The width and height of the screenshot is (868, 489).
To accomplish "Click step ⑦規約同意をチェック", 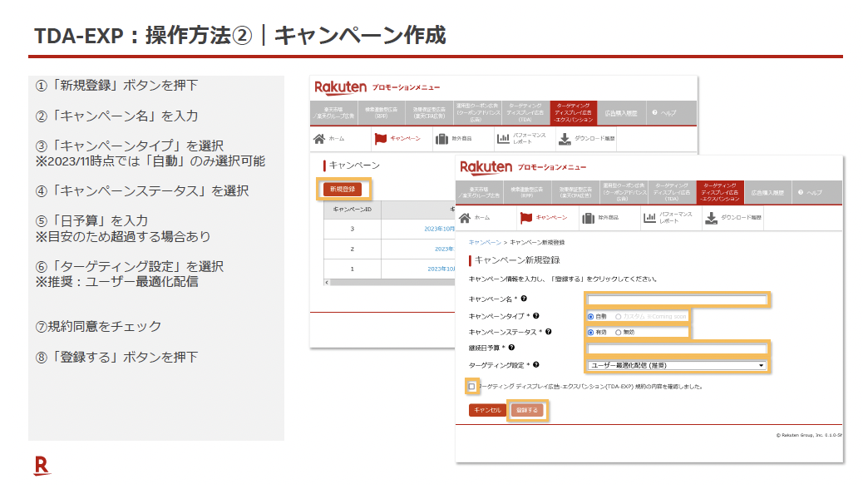I will tap(98, 327).
